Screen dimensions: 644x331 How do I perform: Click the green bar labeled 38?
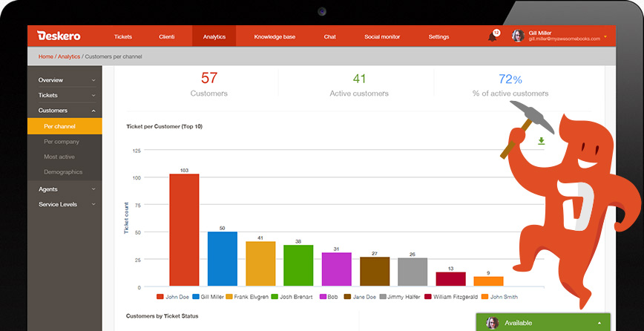click(298, 265)
